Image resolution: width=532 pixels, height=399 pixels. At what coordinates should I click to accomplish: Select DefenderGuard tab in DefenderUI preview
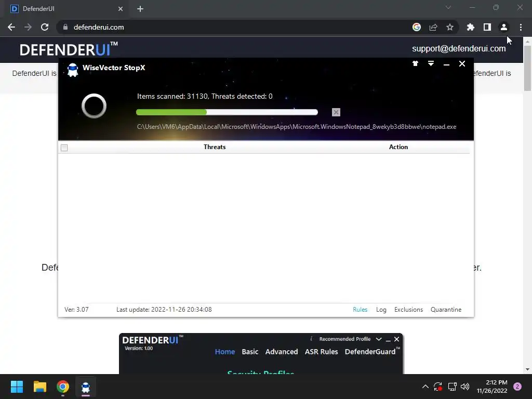point(372,352)
